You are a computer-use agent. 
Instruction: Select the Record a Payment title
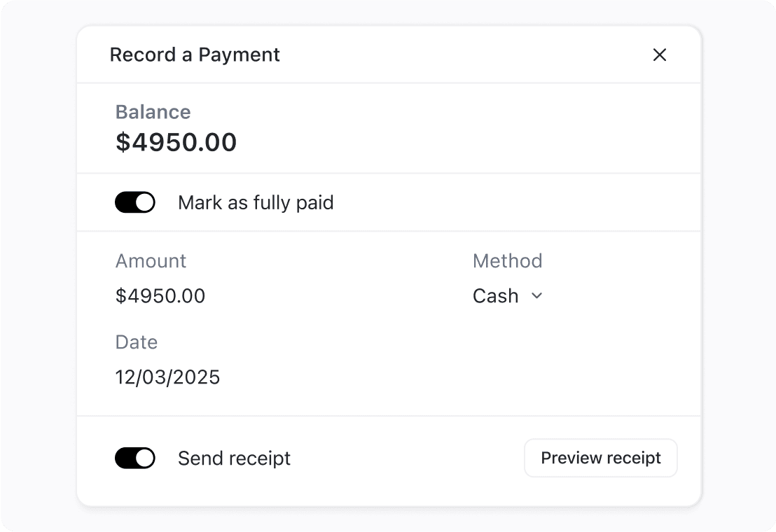tap(194, 55)
